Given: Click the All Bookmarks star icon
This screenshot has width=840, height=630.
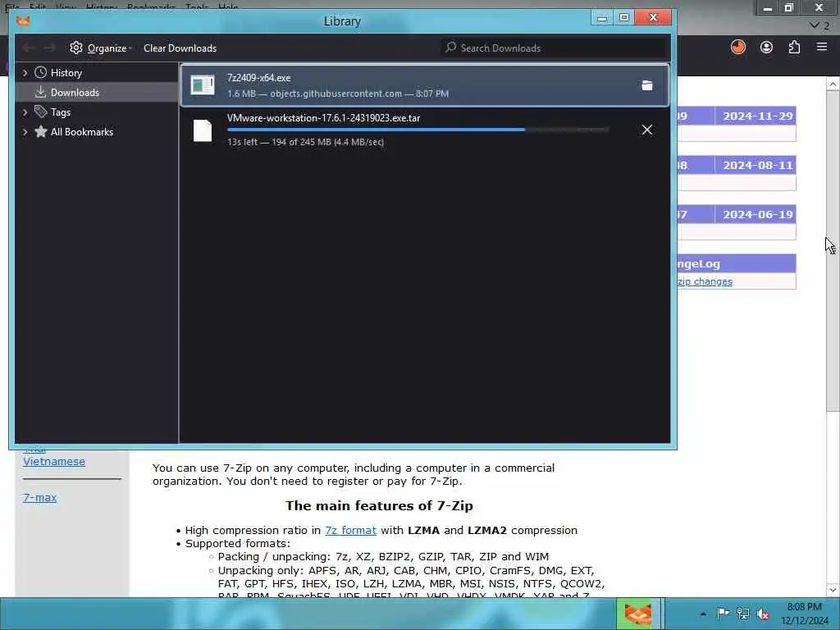Looking at the screenshot, I should coord(40,131).
